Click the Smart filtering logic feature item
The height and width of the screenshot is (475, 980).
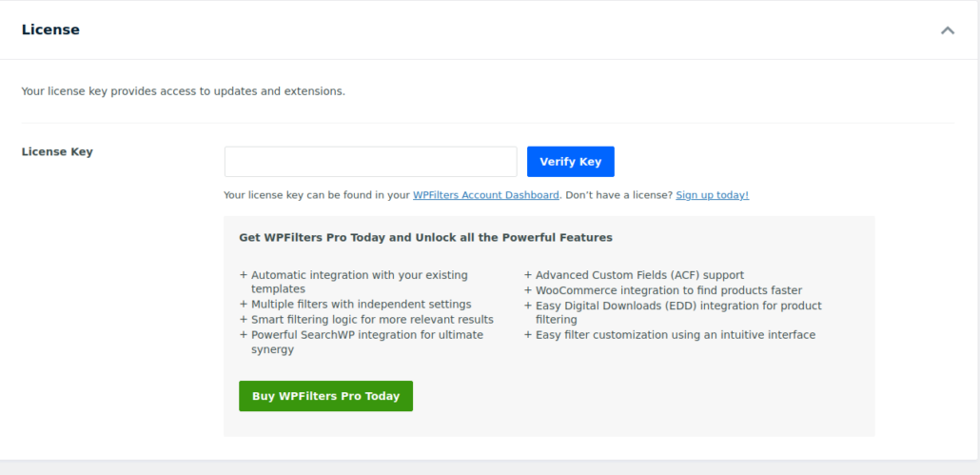[x=372, y=320]
